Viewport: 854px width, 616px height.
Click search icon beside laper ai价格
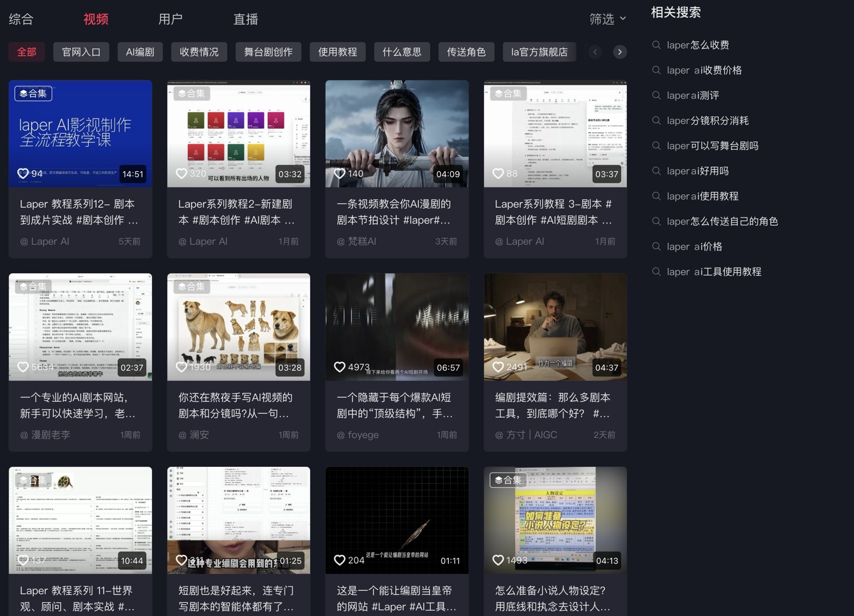[x=656, y=246]
